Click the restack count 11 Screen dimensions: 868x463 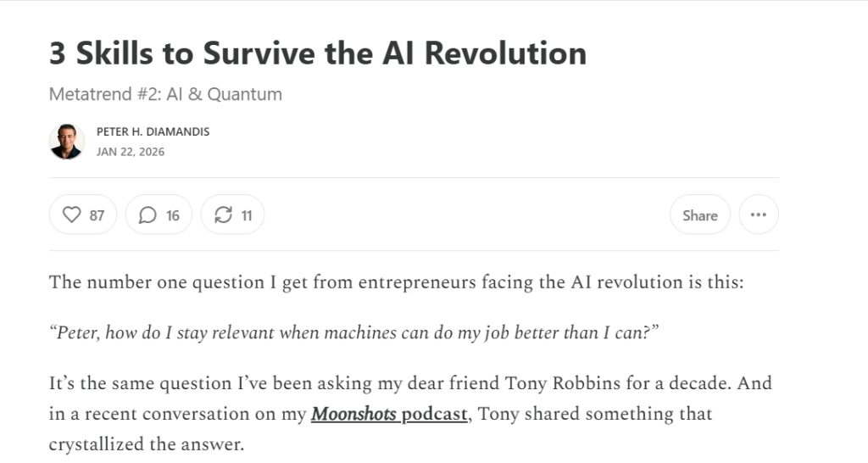(247, 215)
